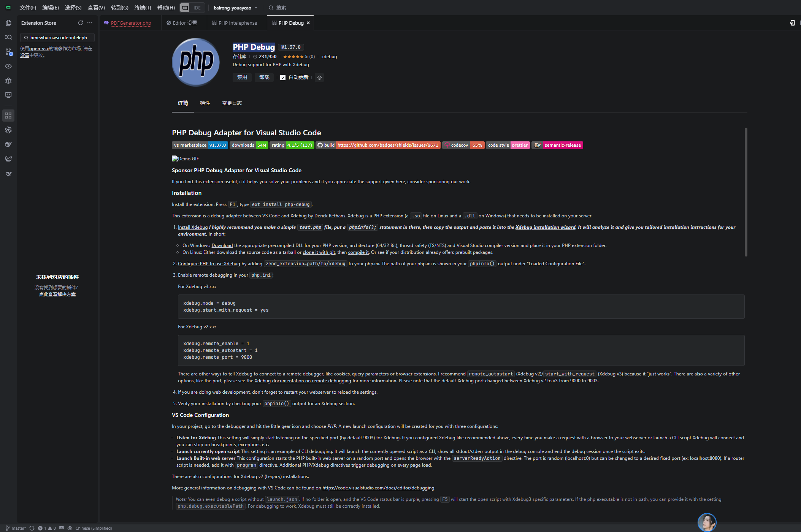
Task: Switch to the 变更日志 tab
Action: pos(232,103)
